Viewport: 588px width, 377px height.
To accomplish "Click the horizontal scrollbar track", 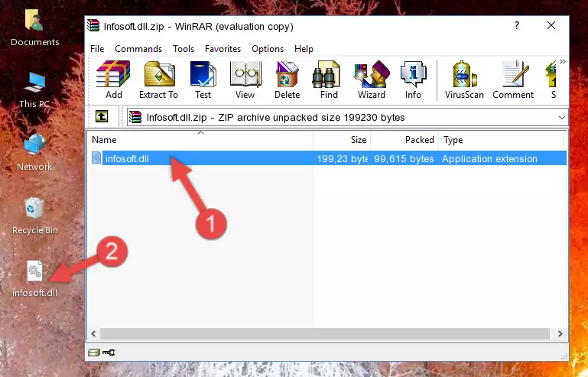I will [x=325, y=333].
